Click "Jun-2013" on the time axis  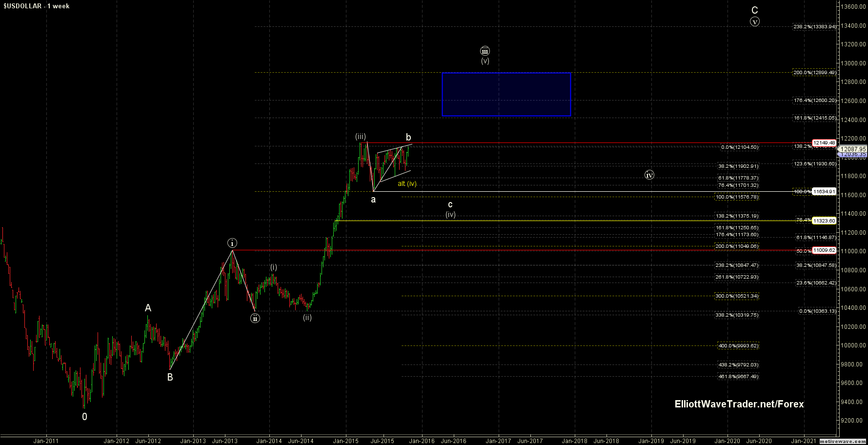coord(225,441)
